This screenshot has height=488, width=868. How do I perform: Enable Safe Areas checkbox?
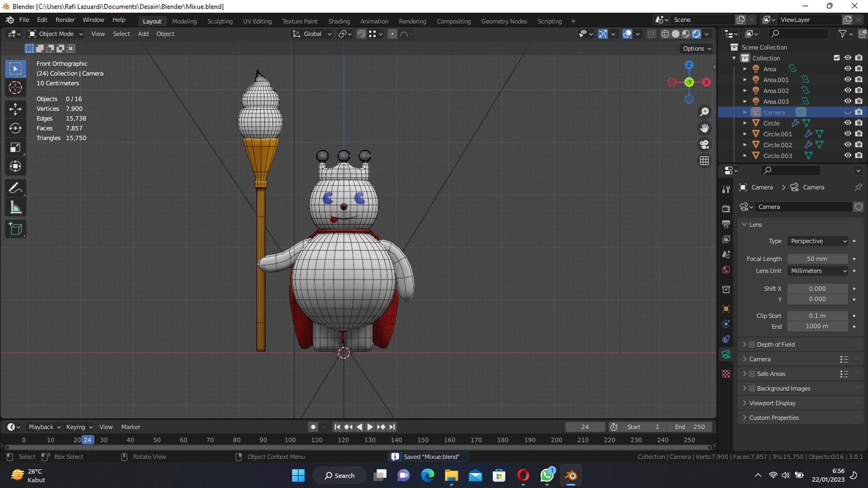pos(752,374)
